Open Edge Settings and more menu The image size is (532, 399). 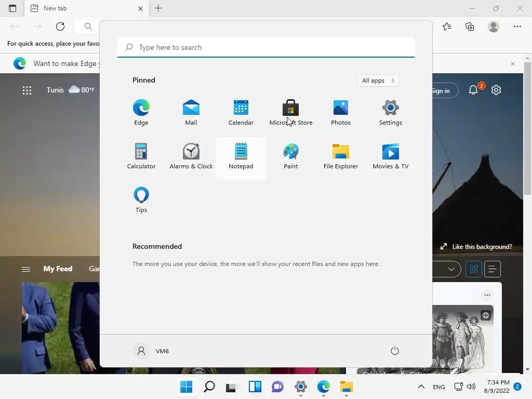click(517, 26)
